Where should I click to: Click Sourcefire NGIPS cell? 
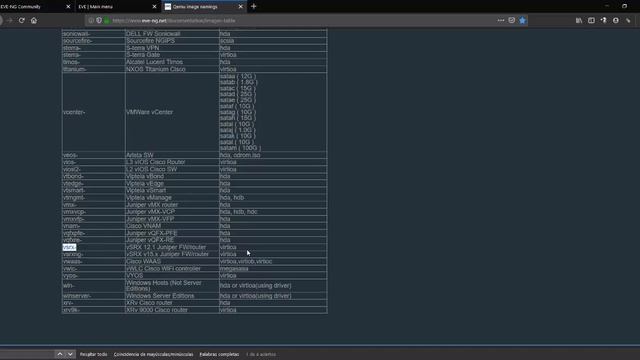[x=172, y=41]
